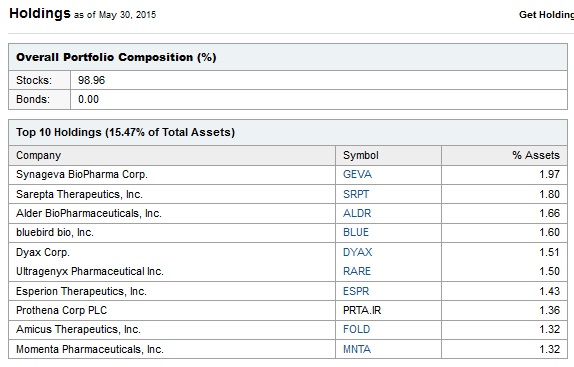
Task: Click Overall Portfolio Composition heading
Action: pos(116,57)
